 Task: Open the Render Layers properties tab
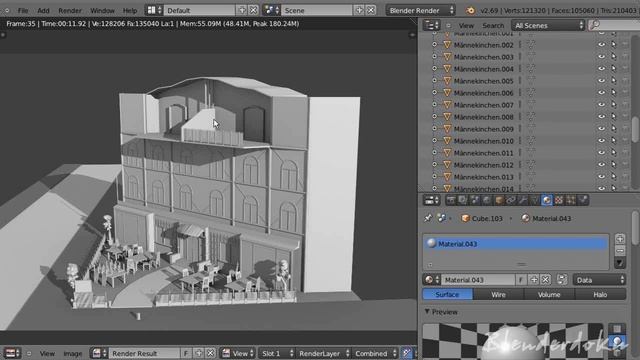click(x=462, y=200)
